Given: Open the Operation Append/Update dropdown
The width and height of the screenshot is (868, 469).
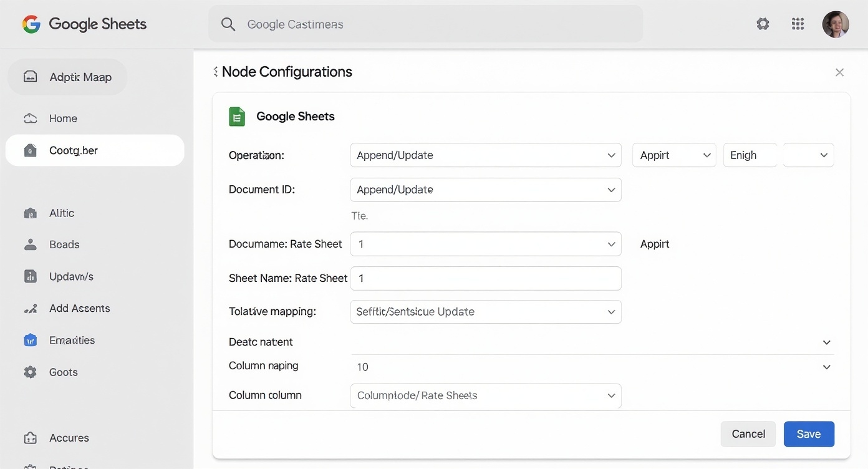Looking at the screenshot, I should click(485, 155).
